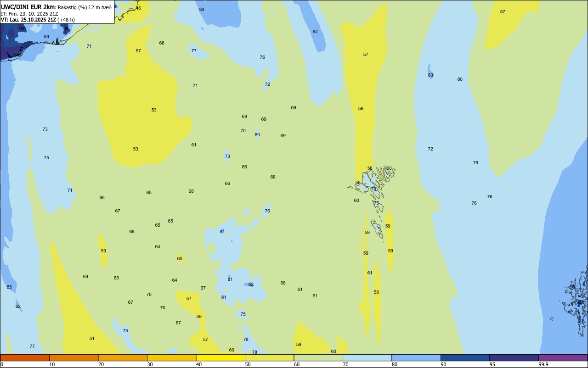Select the humidity value 51 in yellow area
The image size is (588, 368).
coord(92,339)
